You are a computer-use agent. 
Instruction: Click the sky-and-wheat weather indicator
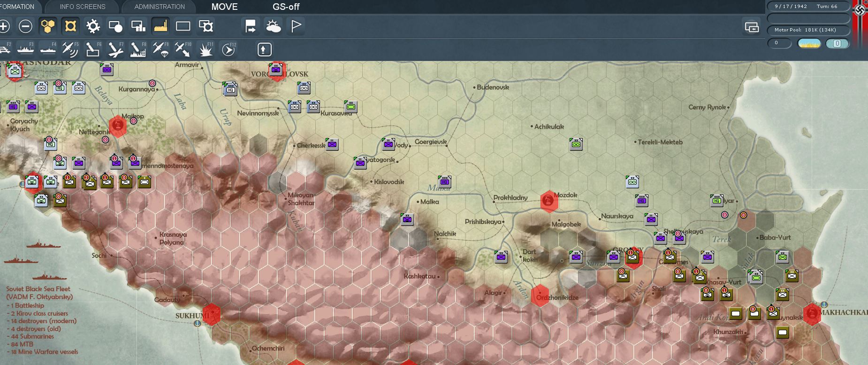[809, 43]
